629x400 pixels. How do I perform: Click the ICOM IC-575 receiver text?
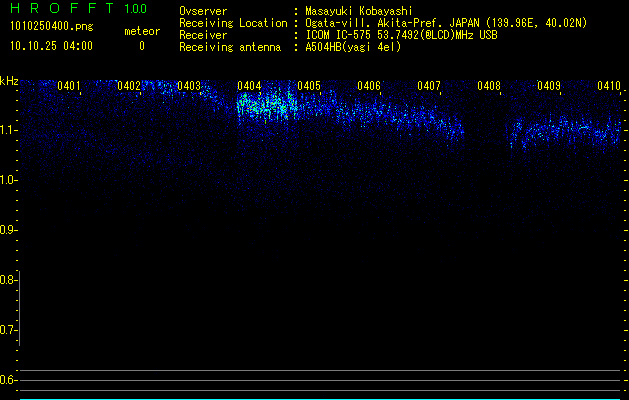401,35
